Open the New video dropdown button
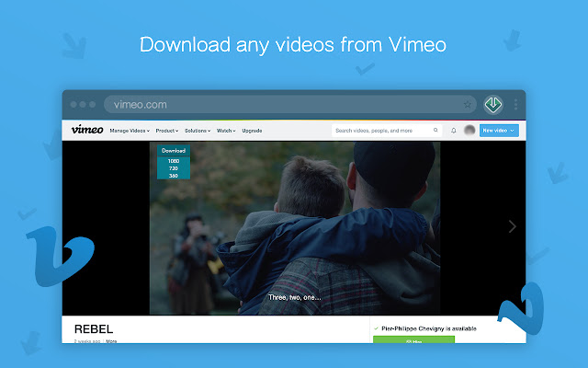Viewport: 588px width, 368px height. pos(499,131)
